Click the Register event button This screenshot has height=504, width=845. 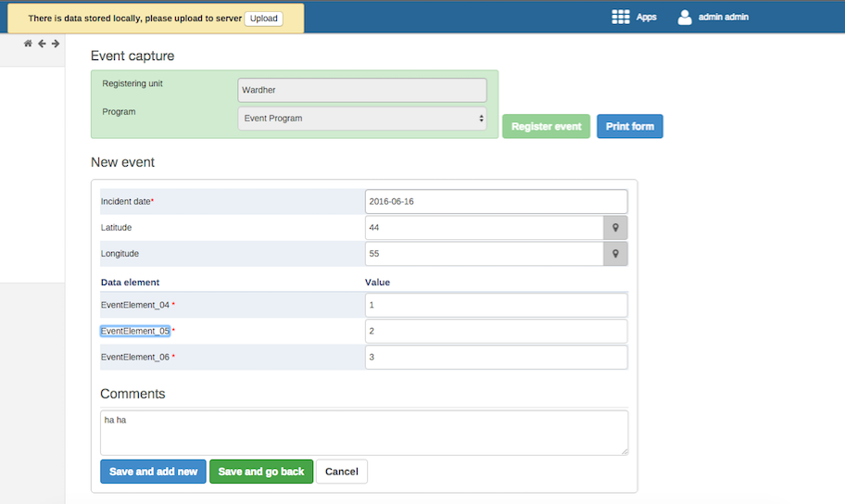click(x=546, y=127)
